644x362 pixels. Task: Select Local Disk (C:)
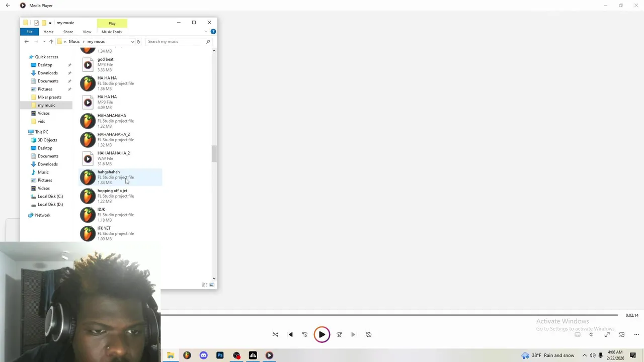pos(50,196)
